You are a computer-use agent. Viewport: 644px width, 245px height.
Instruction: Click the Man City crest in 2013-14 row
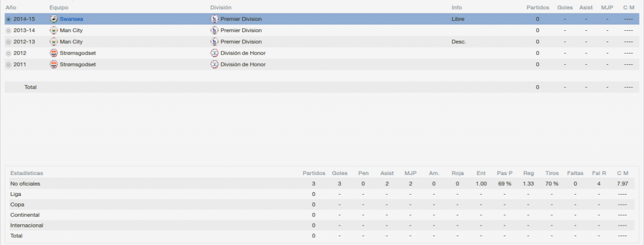click(53, 30)
